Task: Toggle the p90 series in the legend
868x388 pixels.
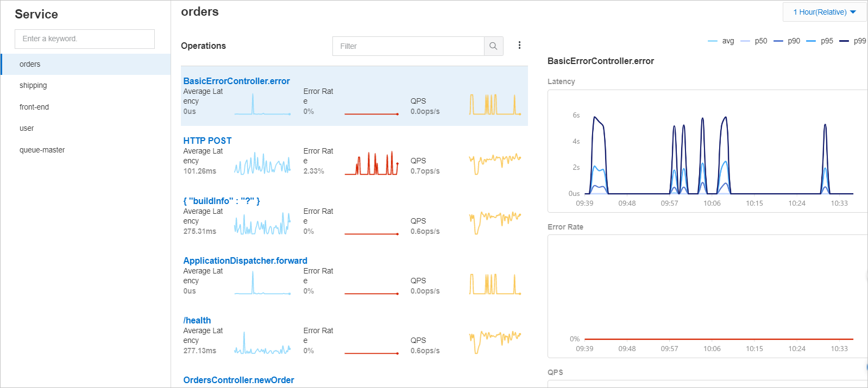Action: point(787,41)
